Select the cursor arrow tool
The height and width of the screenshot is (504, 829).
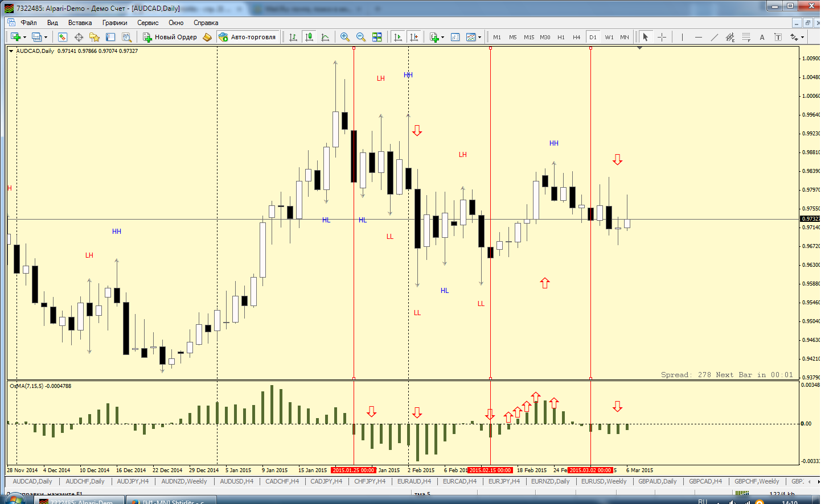pyautogui.click(x=646, y=37)
